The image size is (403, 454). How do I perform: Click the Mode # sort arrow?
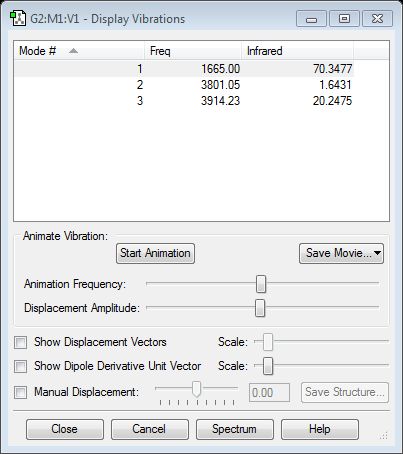73,51
